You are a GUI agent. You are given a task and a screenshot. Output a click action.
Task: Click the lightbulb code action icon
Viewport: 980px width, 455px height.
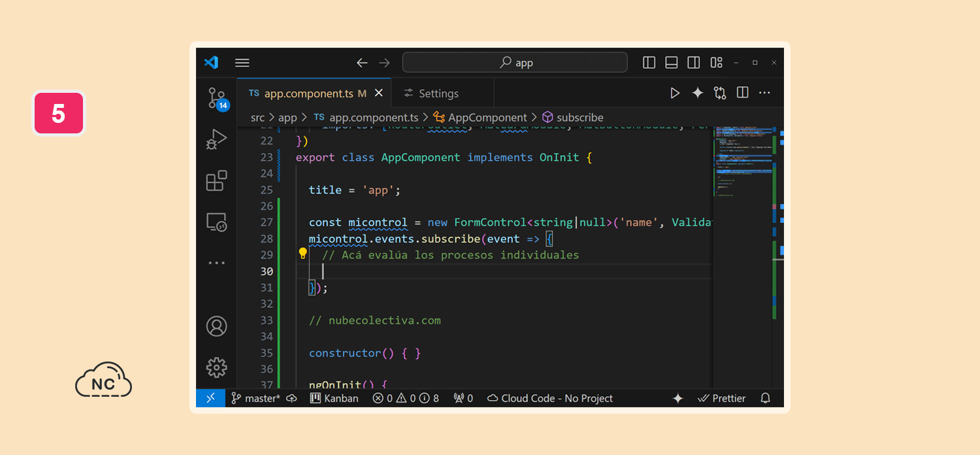click(x=303, y=254)
